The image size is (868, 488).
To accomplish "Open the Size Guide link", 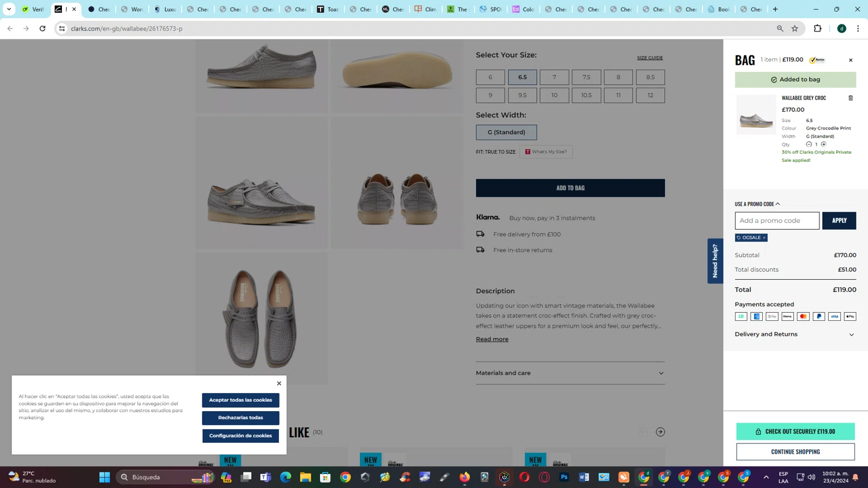I will 650,58.
